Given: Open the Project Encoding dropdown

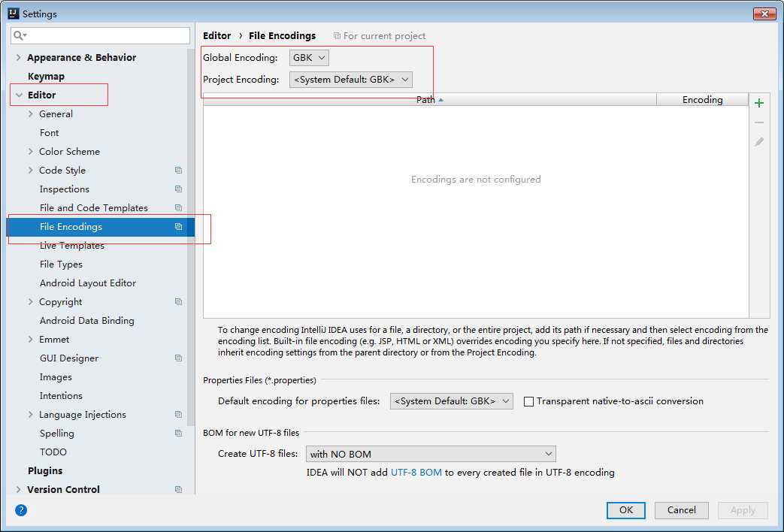Looking at the screenshot, I should [351, 80].
